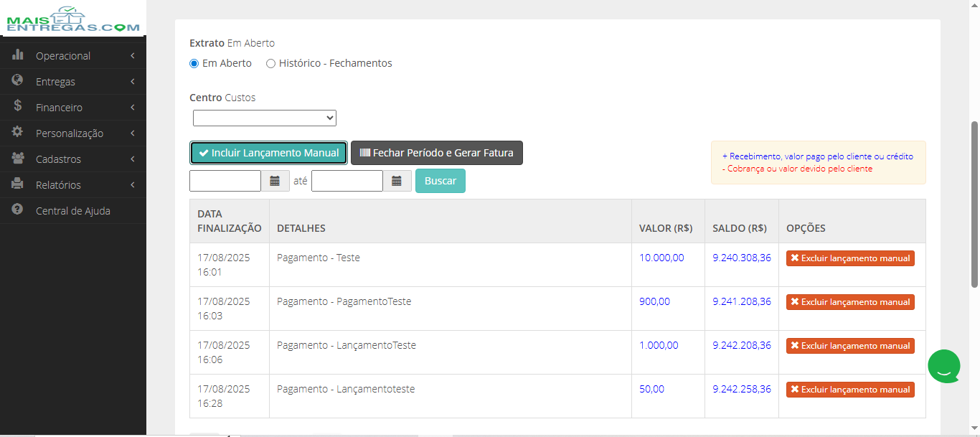Click the Buscar button
Image resolution: width=980 pixels, height=437 pixels.
440,181
